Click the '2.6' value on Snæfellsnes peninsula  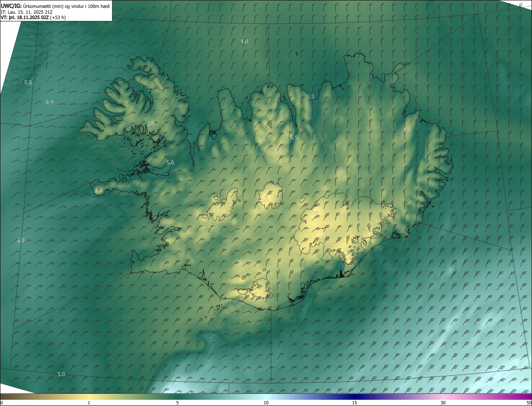99,190
